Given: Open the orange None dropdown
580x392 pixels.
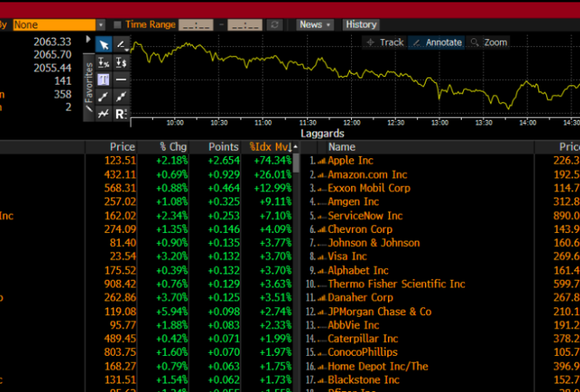Looking at the screenshot, I should coord(59,25).
